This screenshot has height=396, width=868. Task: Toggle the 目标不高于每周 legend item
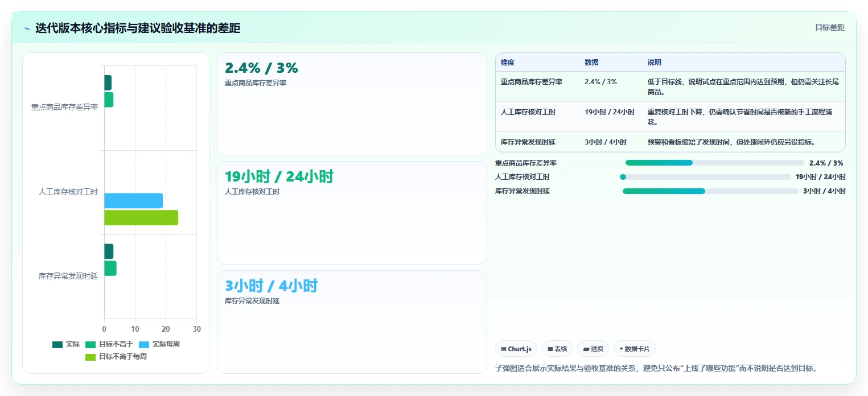(116, 357)
